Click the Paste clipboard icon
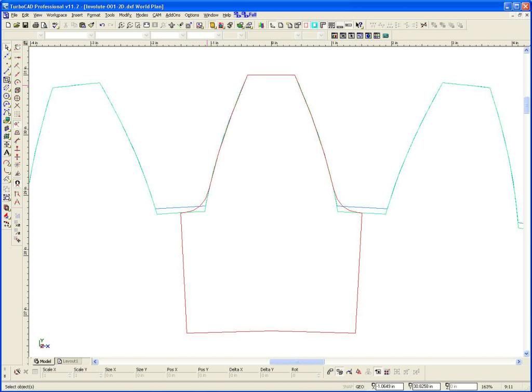The height and width of the screenshot is (392, 532). (x=83, y=25)
